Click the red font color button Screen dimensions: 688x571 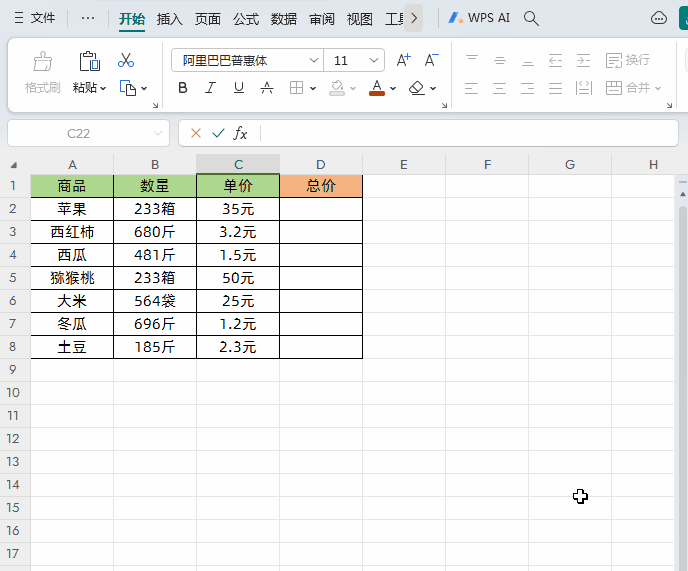click(x=377, y=88)
